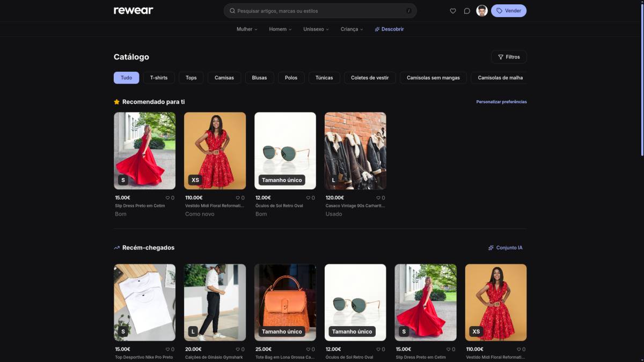Select the Polos category chip
The image size is (644, 362).
[291, 78]
